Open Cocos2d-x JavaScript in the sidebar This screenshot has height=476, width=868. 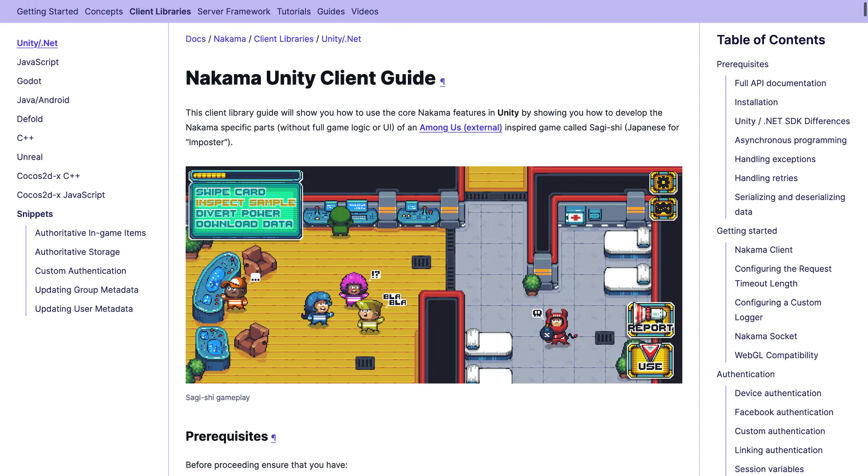click(x=61, y=195)
